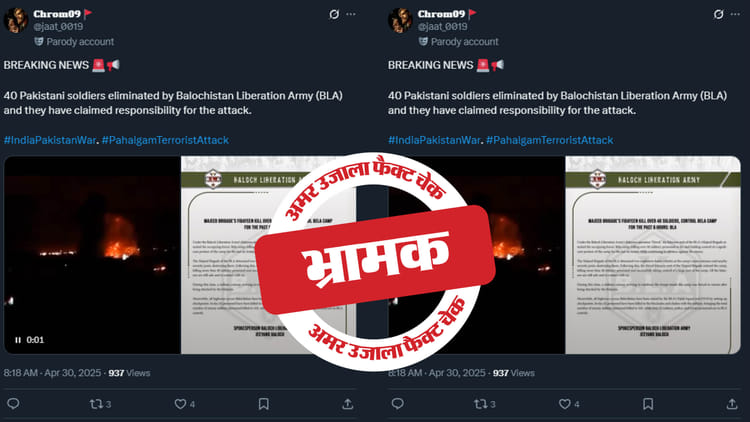This screenshot has height=422, width=750.
Task: Open Chrom09 profile avatar on left tweet
Action: click(x=16, y=20)
